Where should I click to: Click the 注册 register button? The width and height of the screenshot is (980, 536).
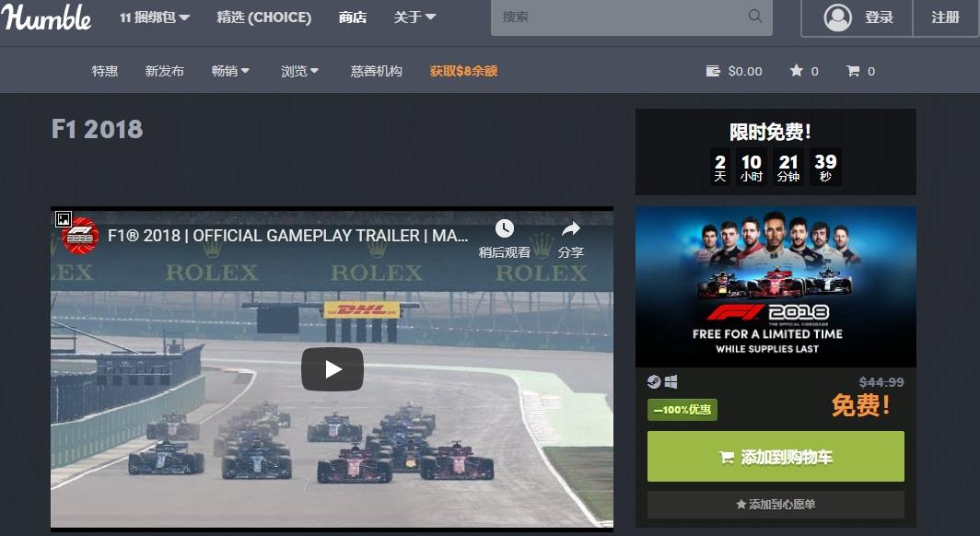[x=945, y=17]
